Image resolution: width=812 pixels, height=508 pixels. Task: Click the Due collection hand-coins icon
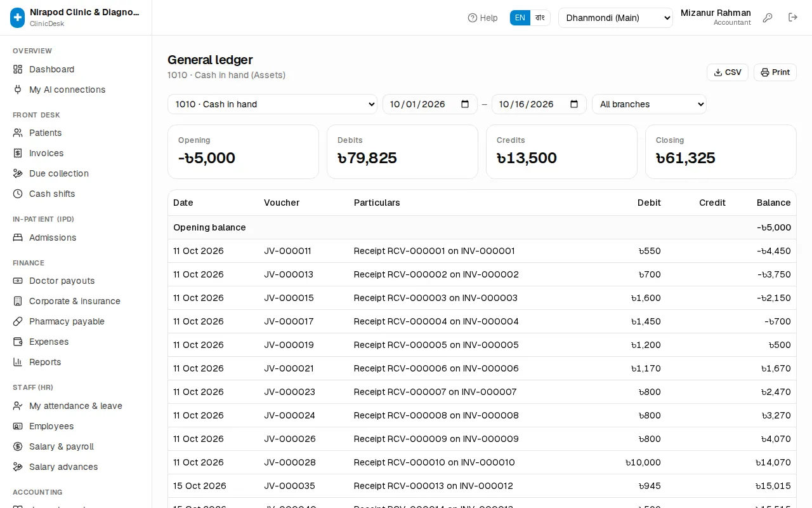(18, 173)
